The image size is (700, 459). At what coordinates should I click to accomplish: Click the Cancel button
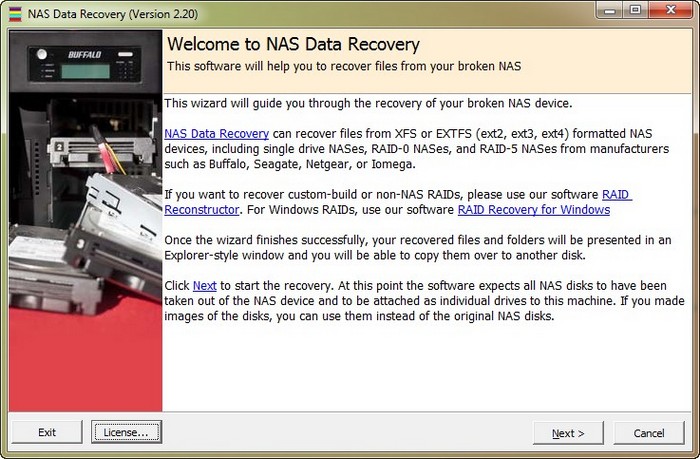[x=648, y=433]
